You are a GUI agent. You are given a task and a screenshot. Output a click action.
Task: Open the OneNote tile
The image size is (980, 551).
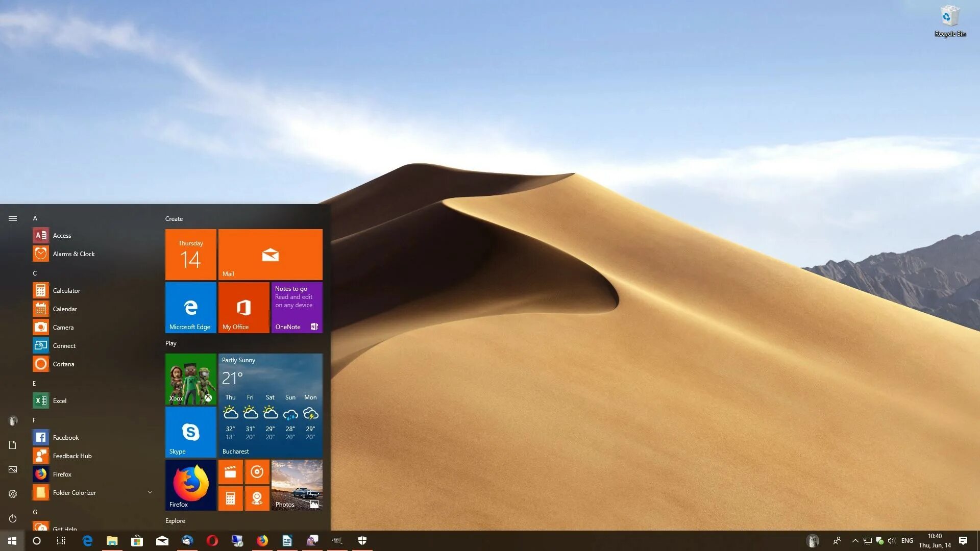point(296,308)
